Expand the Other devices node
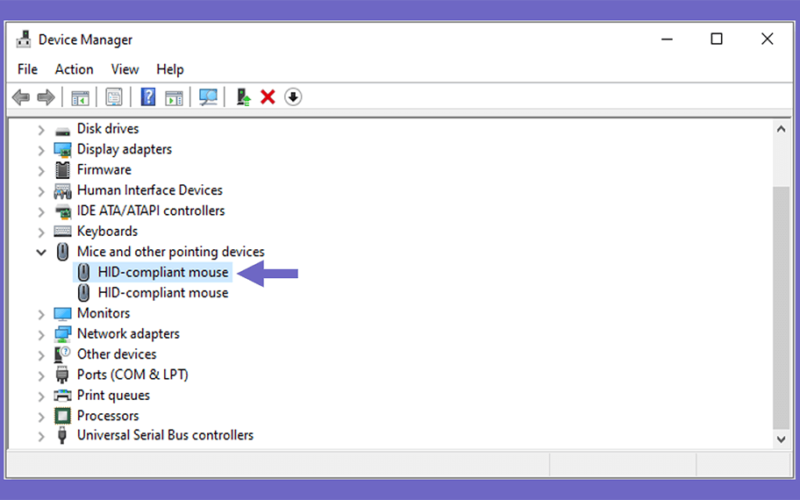Screen dimensions: 800x500 (x=41, y=355)
